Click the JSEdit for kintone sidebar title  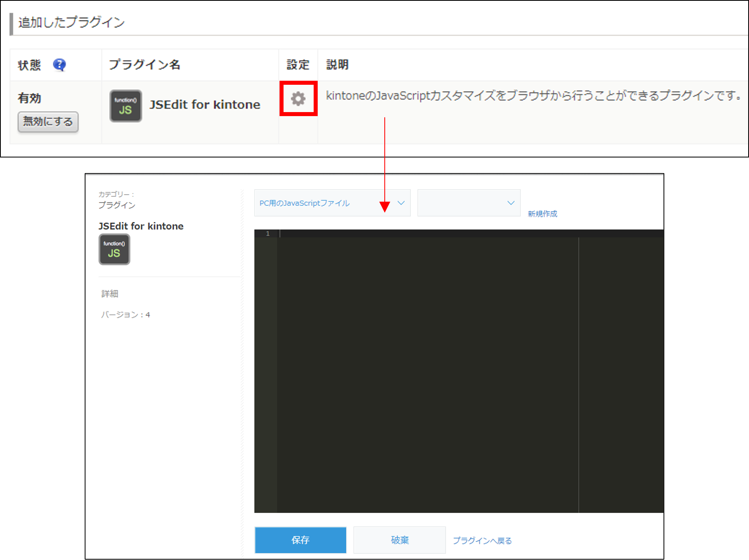point(141,226)
